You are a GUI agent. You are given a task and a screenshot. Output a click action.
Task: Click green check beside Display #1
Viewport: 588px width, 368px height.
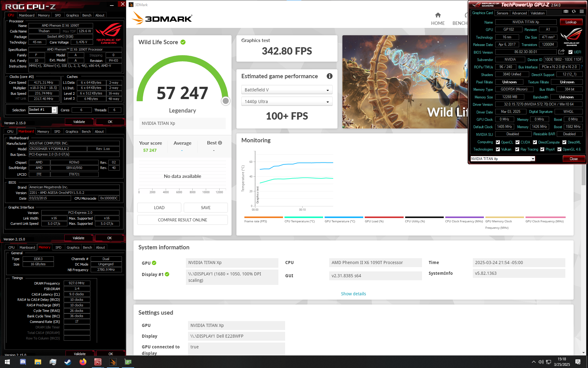(x=167, y=274)
